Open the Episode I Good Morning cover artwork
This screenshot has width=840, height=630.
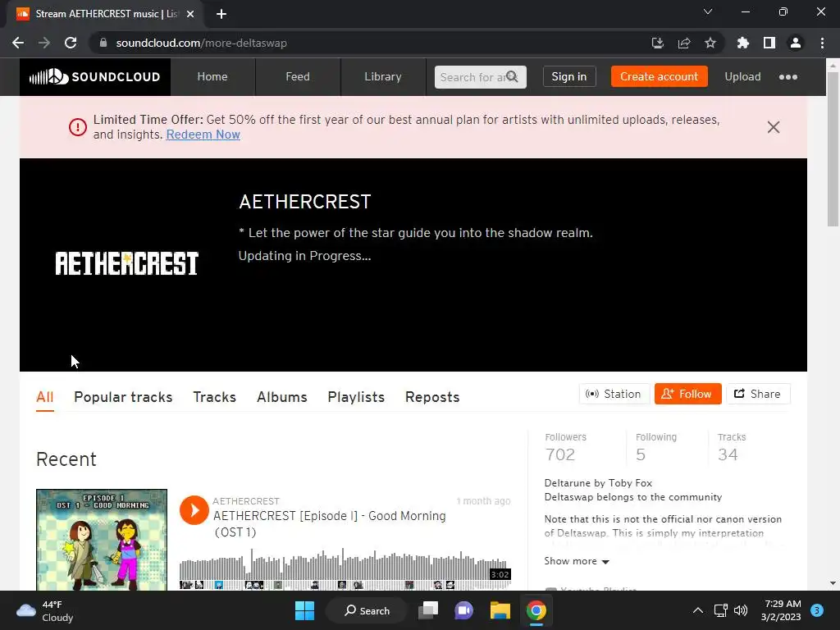(x=102, y=540)
